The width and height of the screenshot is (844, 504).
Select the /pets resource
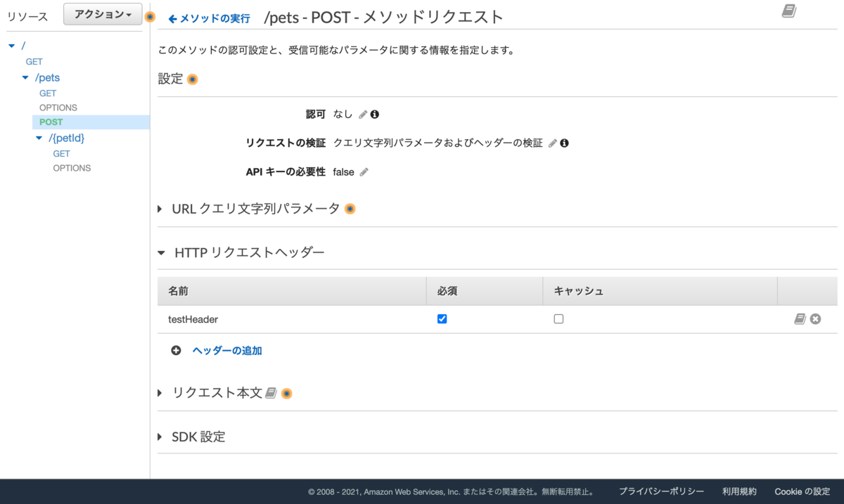(x=47, y=77)
